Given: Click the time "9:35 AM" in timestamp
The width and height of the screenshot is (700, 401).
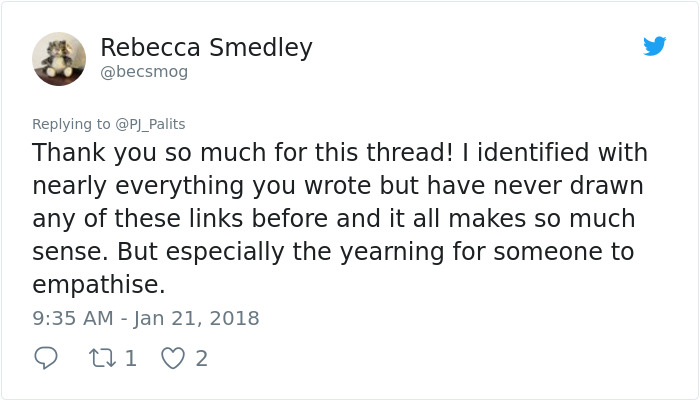Looking at the screenshot, I should 74,318.
